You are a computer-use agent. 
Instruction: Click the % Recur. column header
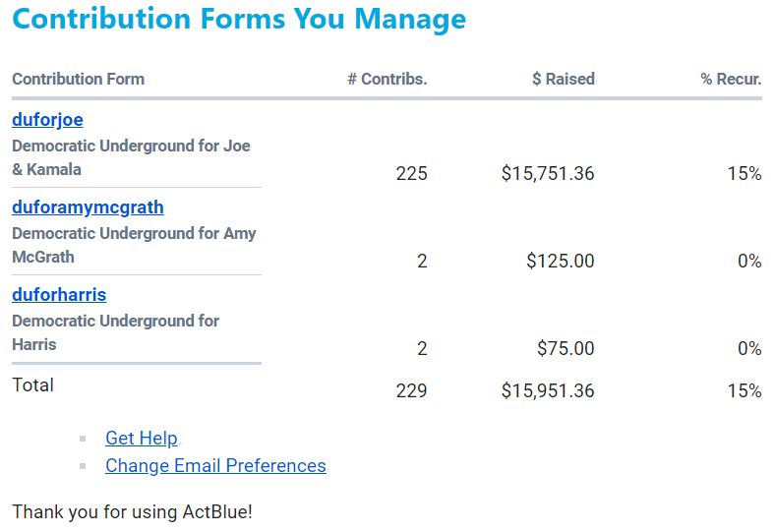(731, 80)
